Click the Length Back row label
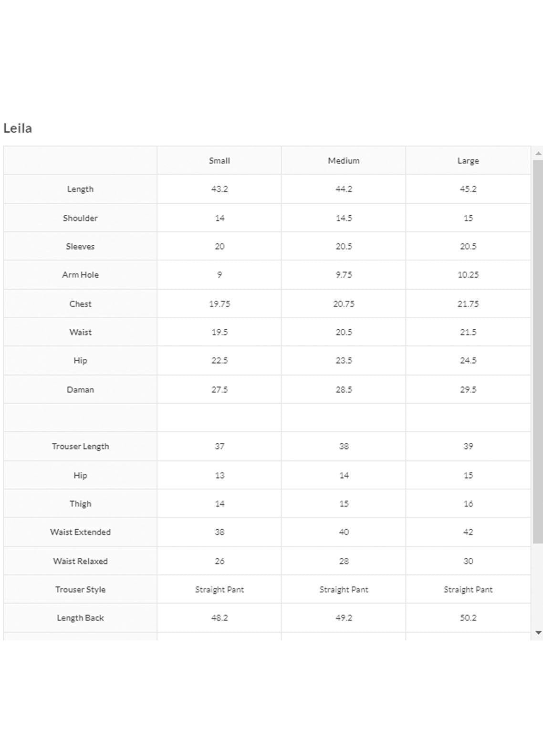This screenshot has height=756, width=543. (80, 618)
